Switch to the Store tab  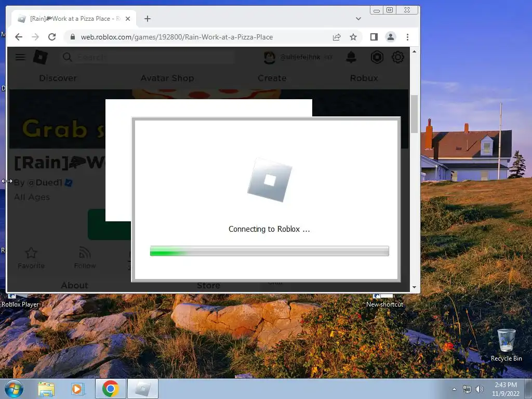(208, 286)
